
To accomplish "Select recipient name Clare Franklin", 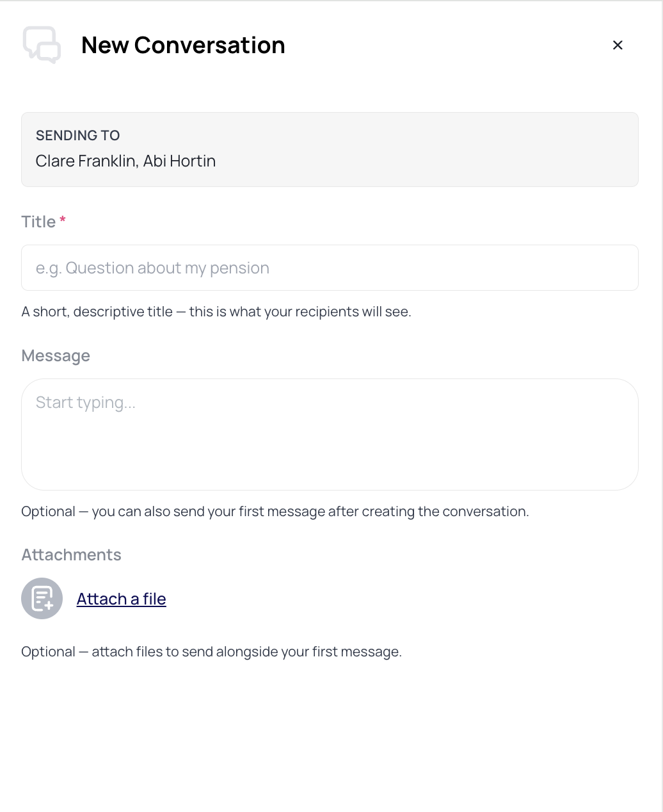I will coord(85,161).
